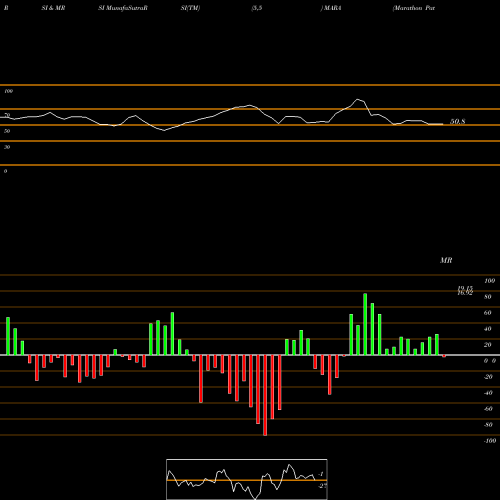Click the 'SI(TM)' header text
This screenshot has width=500, height=500.
point(190,8)
